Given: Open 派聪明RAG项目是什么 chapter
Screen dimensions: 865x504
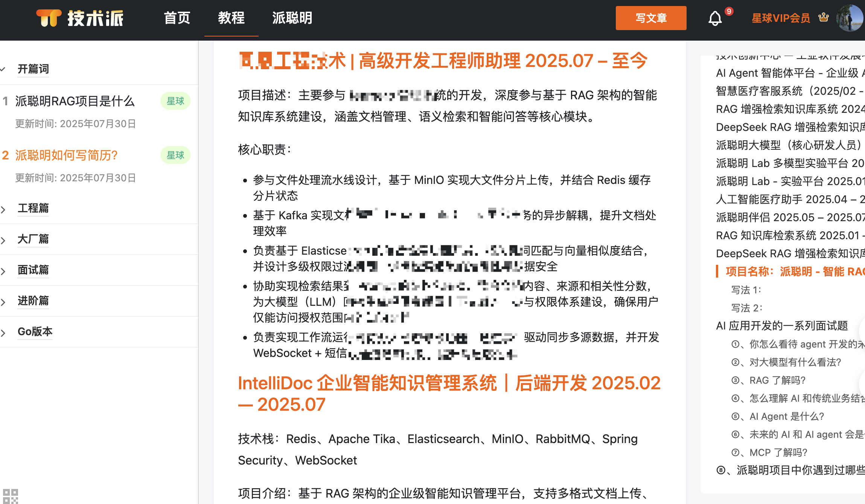Looking at the screenshot, I should 75,101.
